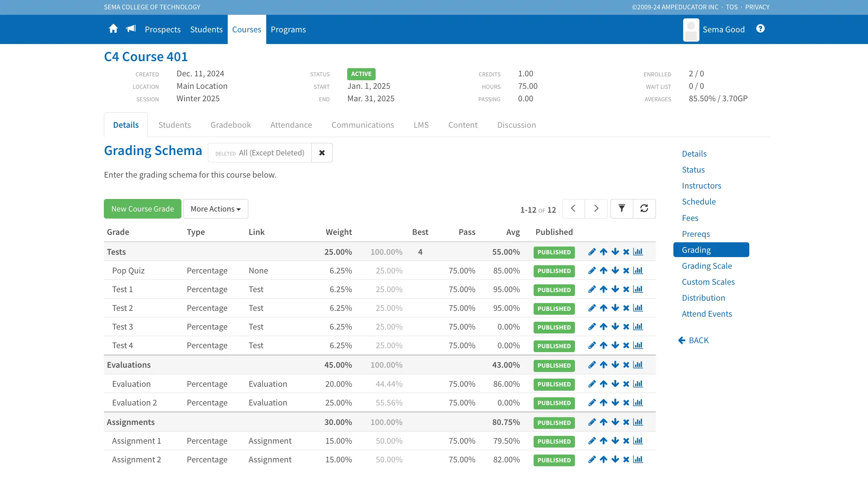This screenshot has height=483, width=868.
Task: Go to the home icon
Action: pos(113,29)
